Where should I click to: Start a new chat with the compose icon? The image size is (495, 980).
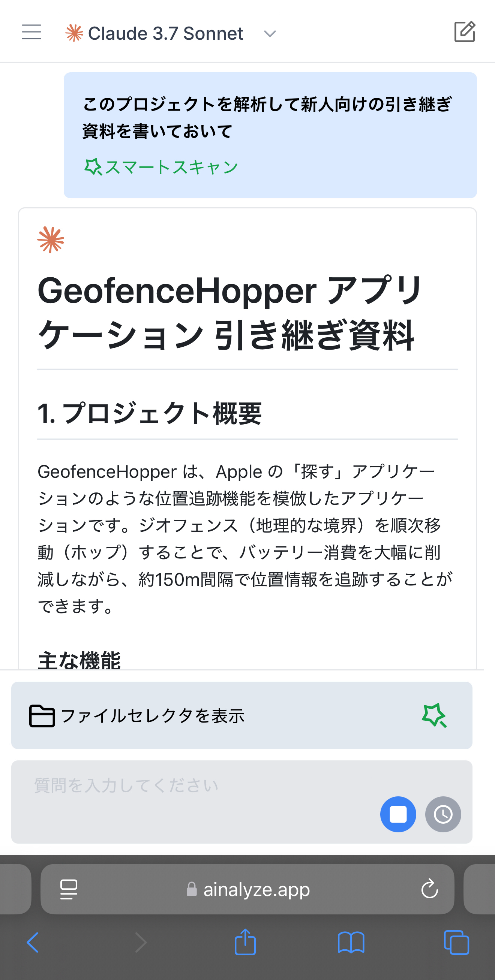tap(465, 31)
